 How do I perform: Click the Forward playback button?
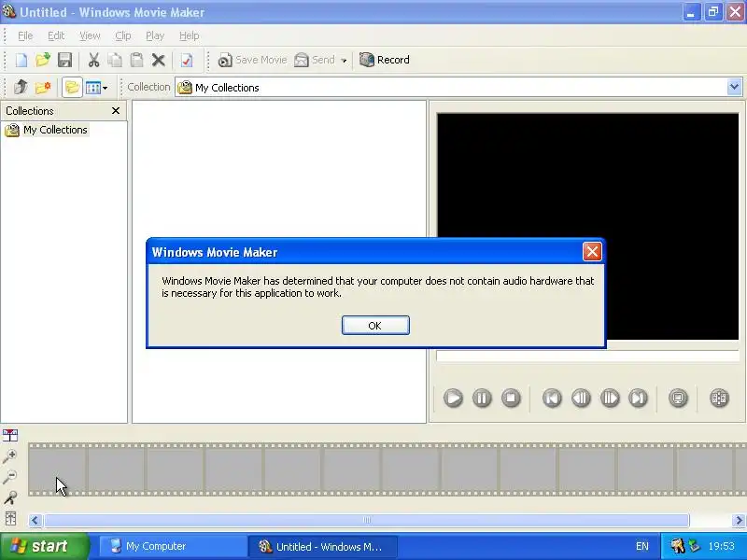coord(639,398)
